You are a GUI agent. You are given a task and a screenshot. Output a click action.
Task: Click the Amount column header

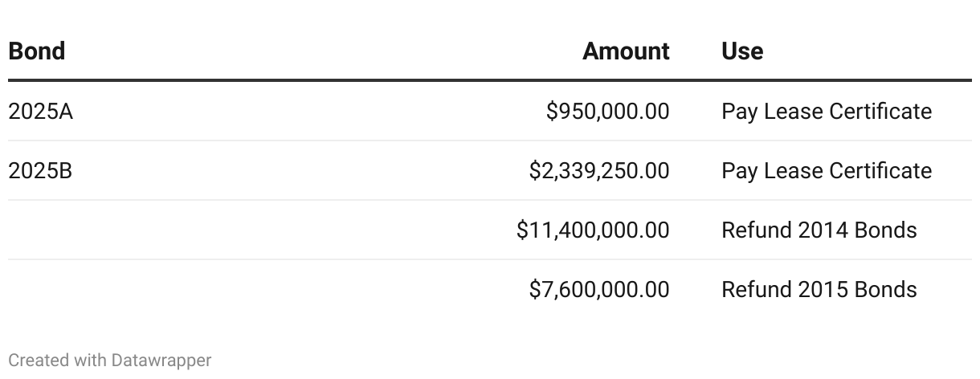(x=626, y=51)
